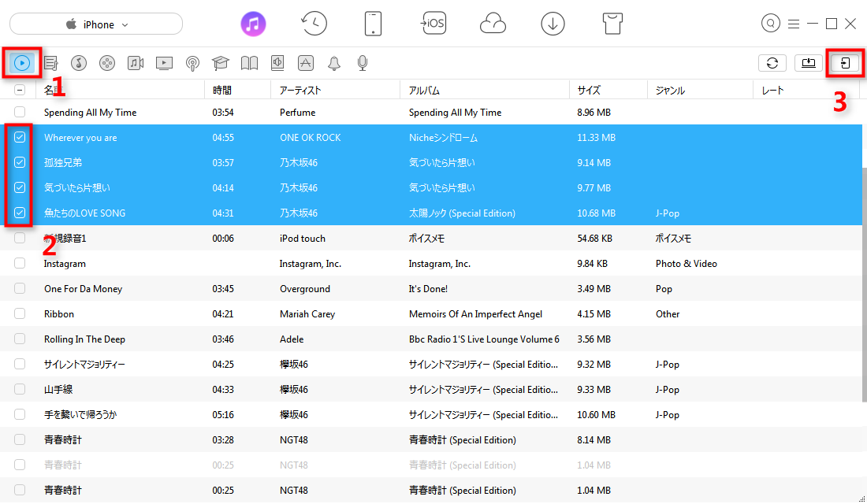
Task: Uncheck the 魚たちのLOVE SONG checkbox
Action: point(20,213)
